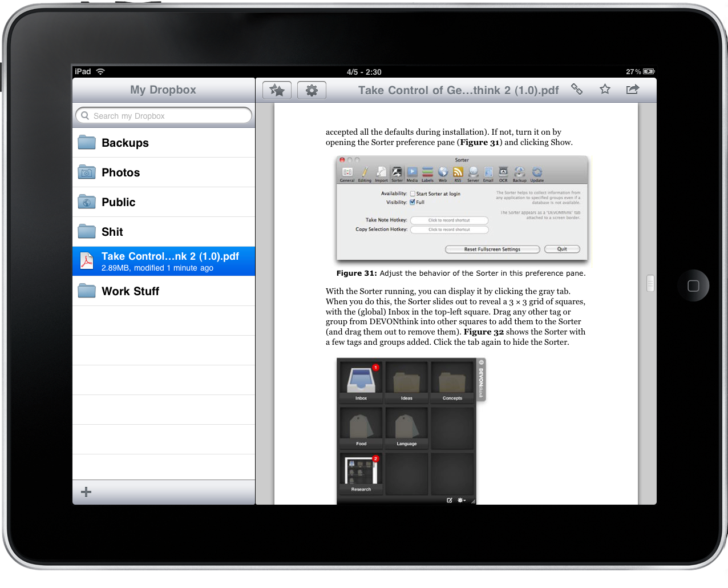Click the Web globe preference icon
The width and height of the screenshot is (728, 588).
click(443, 174)
